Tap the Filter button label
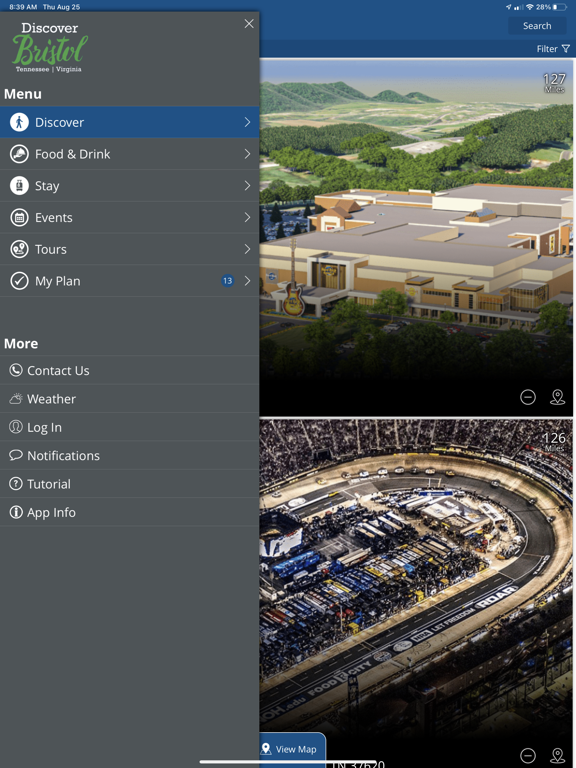The width and height of the screenshot is (576, 768). pos(547,49)
